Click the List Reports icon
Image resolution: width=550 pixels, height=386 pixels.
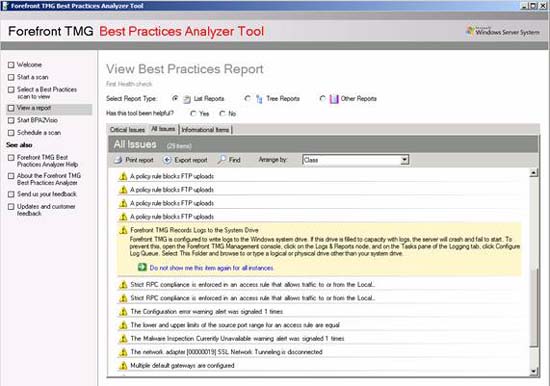[x=187, y=99]
